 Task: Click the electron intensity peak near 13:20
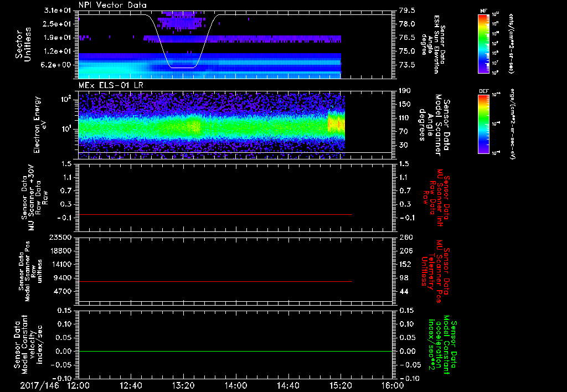(x=194, y=127)
